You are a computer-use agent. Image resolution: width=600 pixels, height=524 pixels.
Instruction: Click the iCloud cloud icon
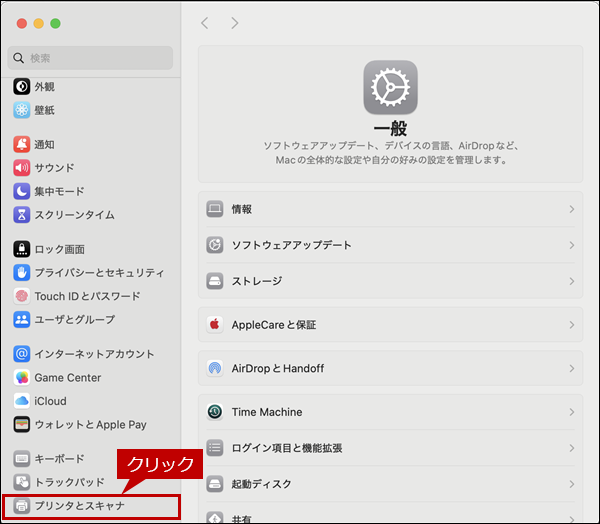click(22, 401)
